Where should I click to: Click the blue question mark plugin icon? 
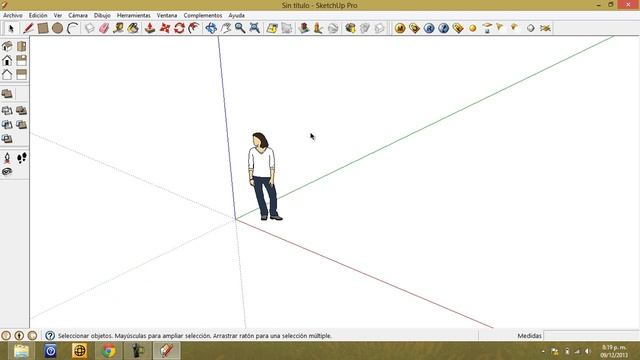click(444, 28)
